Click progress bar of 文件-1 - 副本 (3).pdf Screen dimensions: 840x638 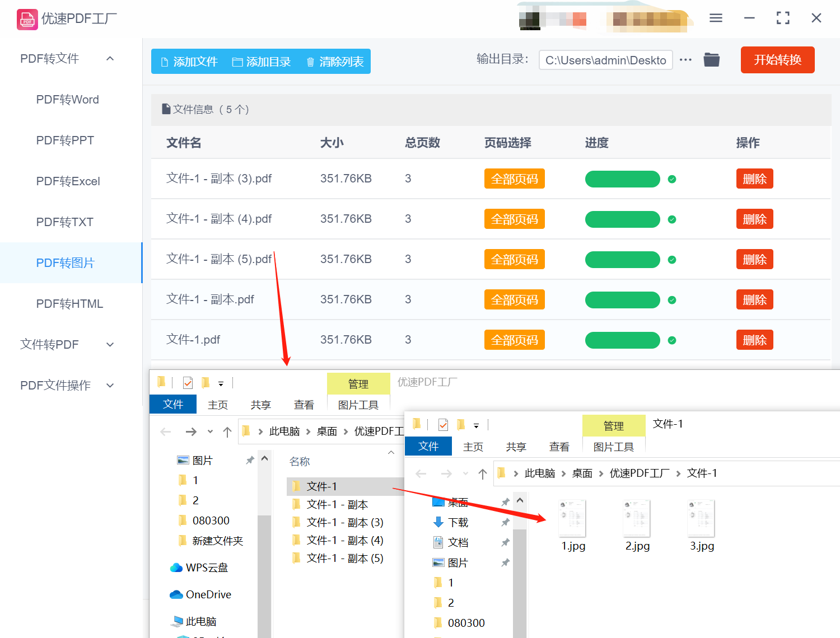click(623, 179)
